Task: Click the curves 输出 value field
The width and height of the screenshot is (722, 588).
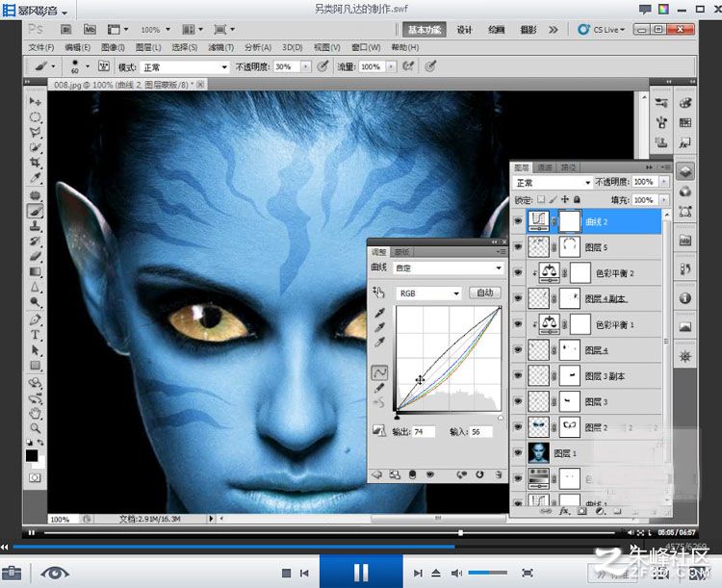Action: tap(425, 432)
